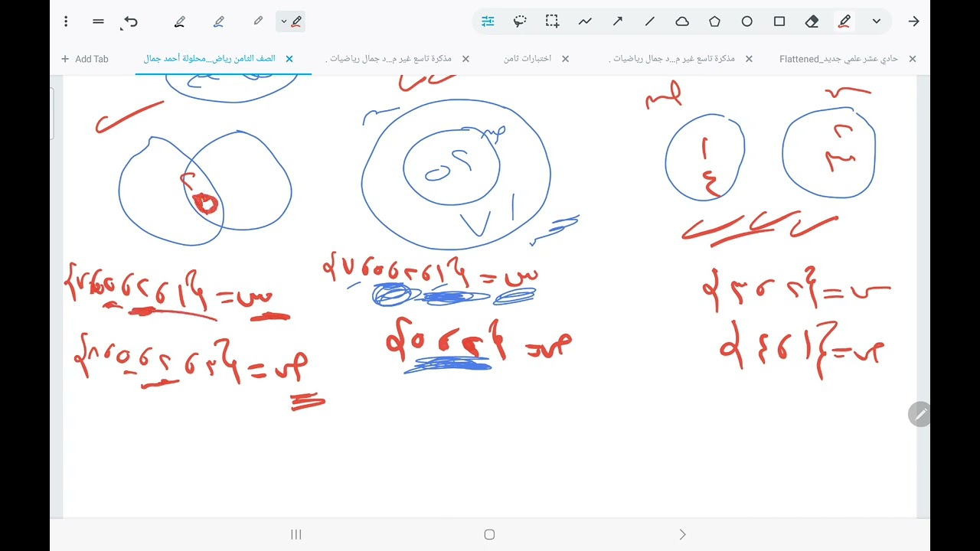Select the active red pen preset
Viewport: 980px width, 551px height.
pos(291,21)
